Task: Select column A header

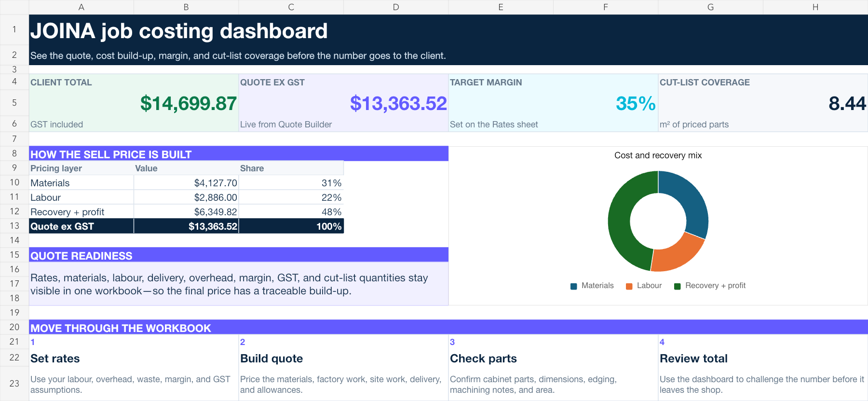Action: pyautogui.click(x=81, y=7)
